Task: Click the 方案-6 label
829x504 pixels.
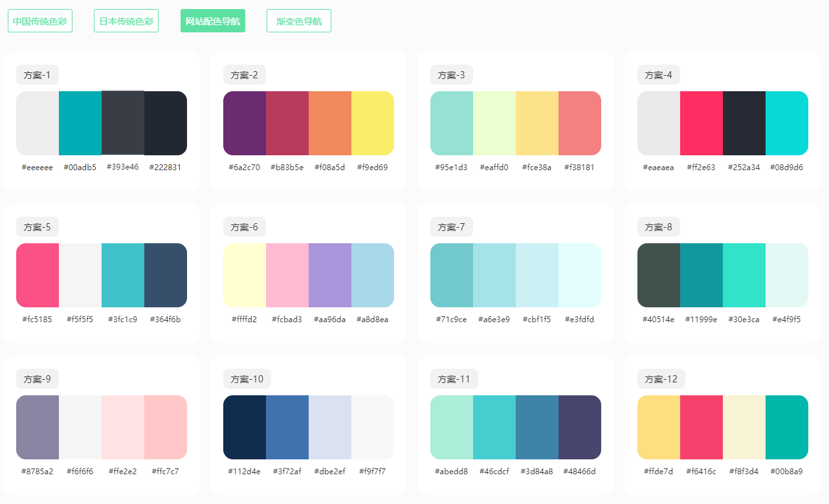Action: (x=245, y=227)
